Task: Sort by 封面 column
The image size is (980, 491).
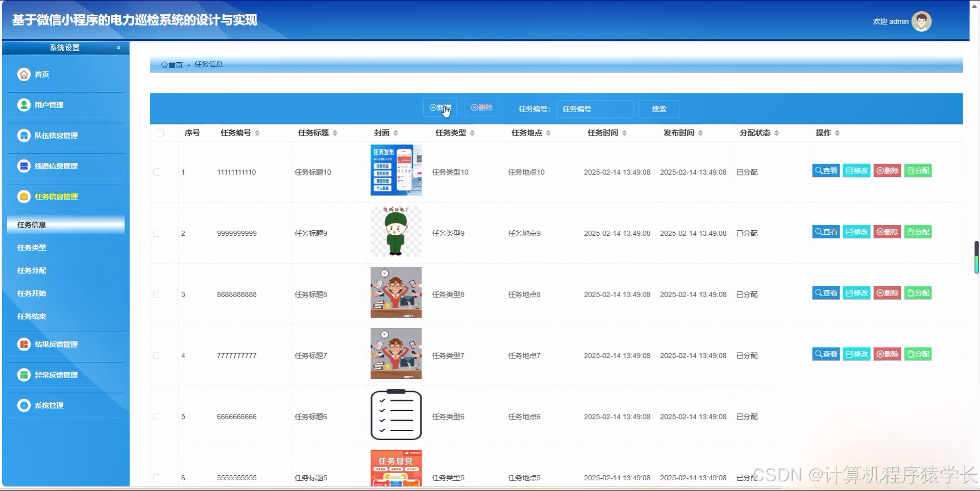Action: [x=396, y=133]
